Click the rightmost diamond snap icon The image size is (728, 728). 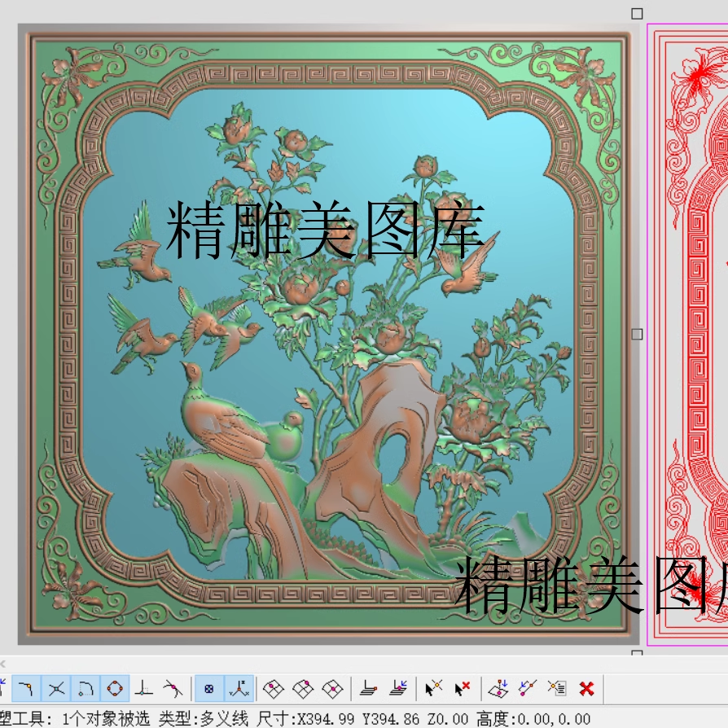point(332,688)
